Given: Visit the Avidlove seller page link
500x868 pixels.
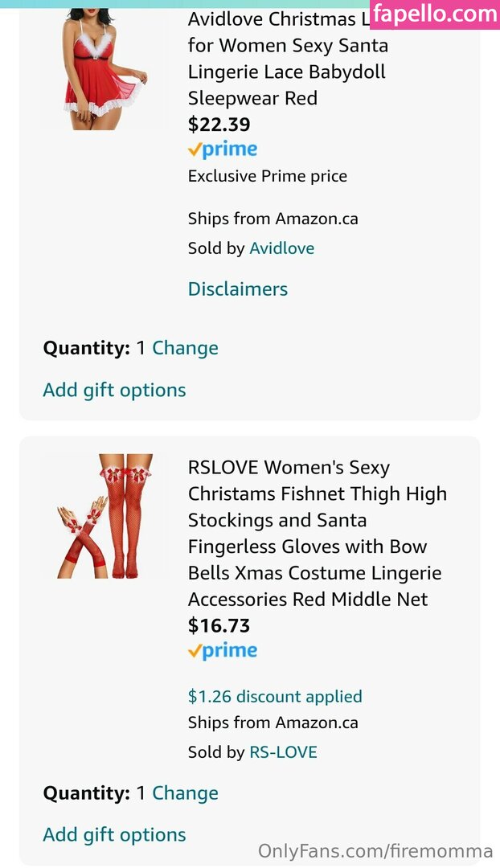Looking at the screenshot, I should pos(281,248).
